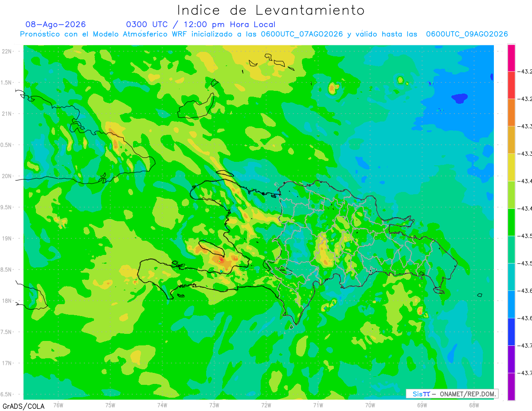Select the bright yellow legend swatch
The width and height of the screenshot is (532, 411).
[x=511, y=167]
